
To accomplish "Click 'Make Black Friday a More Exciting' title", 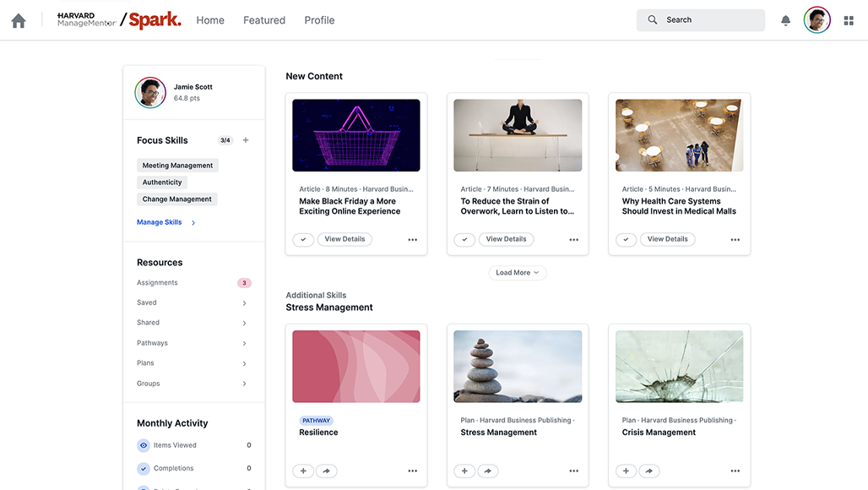I will 350,206.
